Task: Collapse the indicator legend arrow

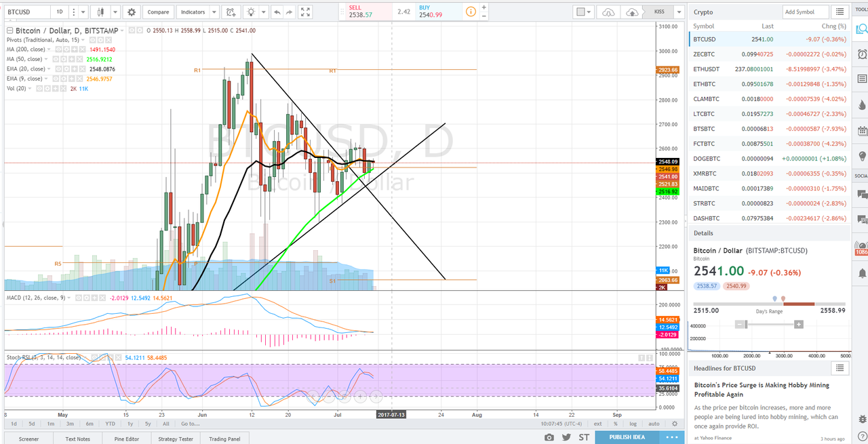Action: (x=9, y=31)
